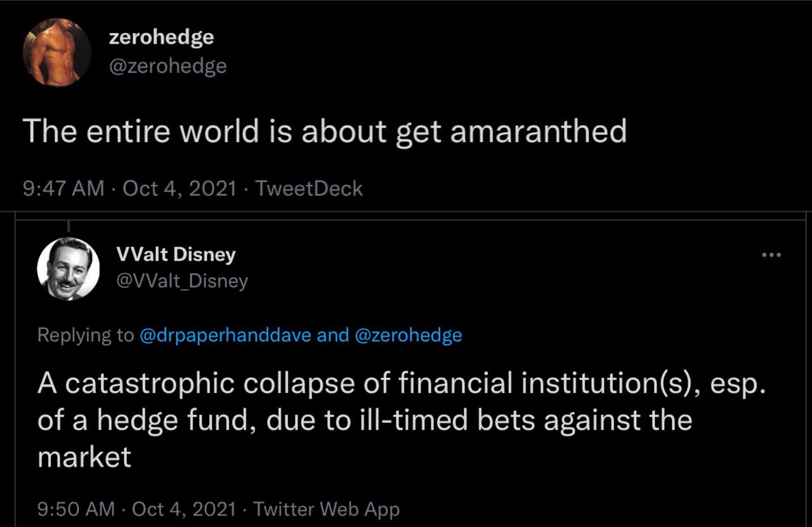Viewport: 812px width, 527px height.
Task: Select the VValt Disney display name
Action: [x=176, y=255]
